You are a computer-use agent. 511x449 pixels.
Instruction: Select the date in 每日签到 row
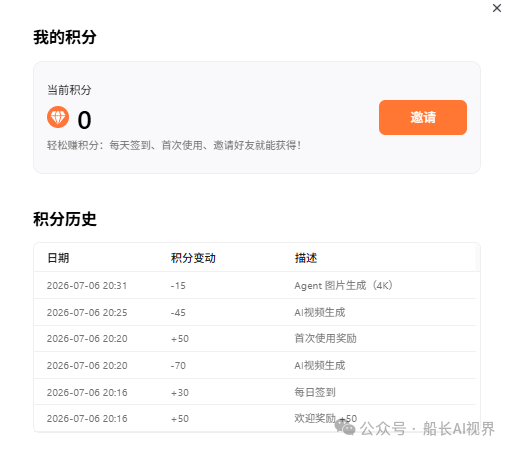click(x=87, y=393)
